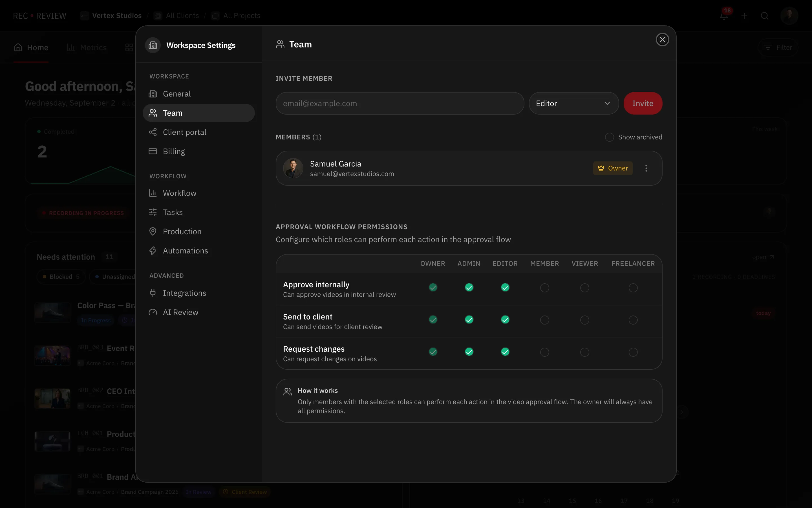Click the Automations lightning icon
The width and height of the screenshot is (812, 508).
pyautogui.click(x=153, y=251)
